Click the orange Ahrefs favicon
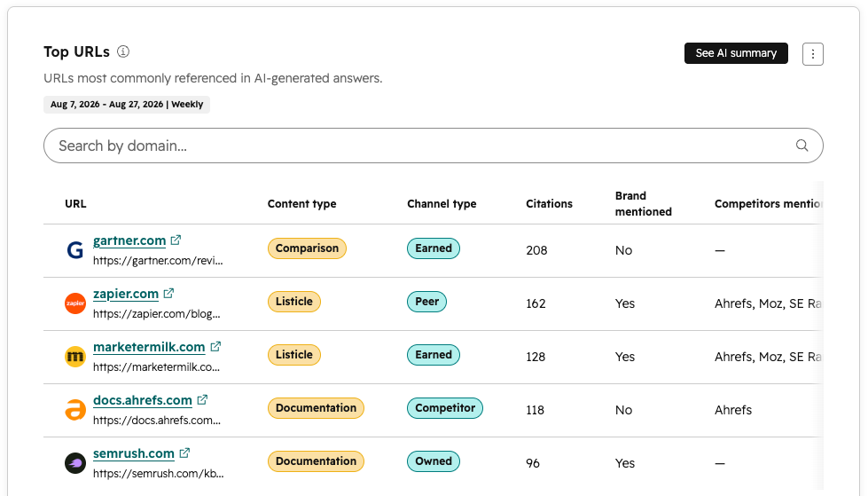 tap(75, 410)
